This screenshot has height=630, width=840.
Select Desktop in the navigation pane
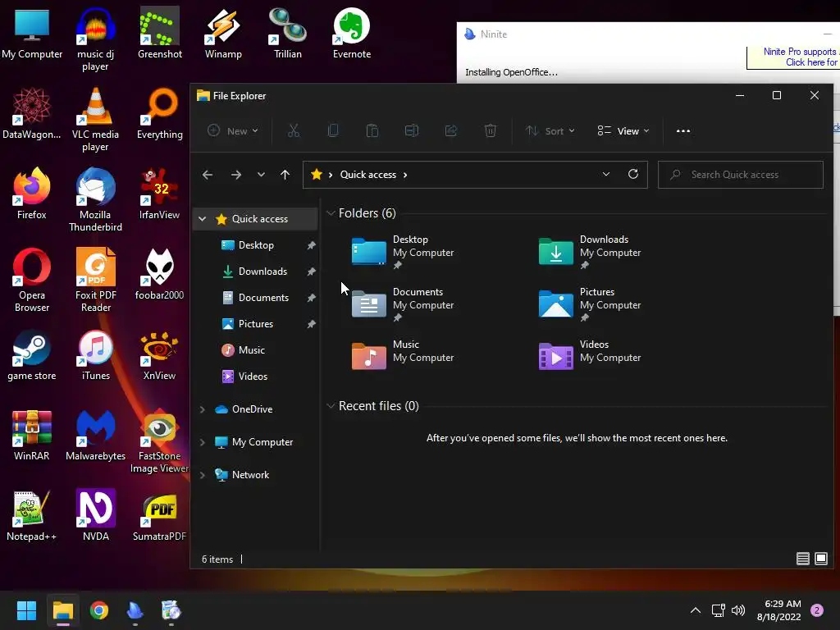256,245
